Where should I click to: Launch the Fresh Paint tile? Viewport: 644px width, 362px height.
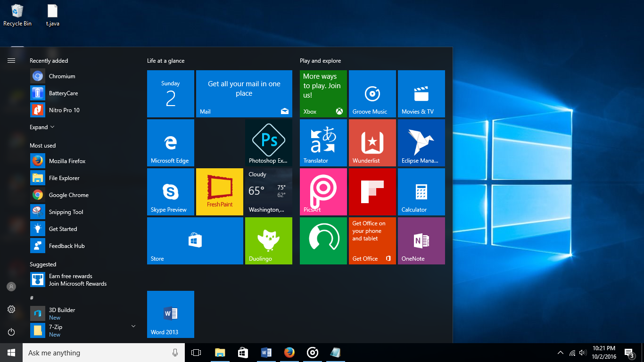(220, 192)
